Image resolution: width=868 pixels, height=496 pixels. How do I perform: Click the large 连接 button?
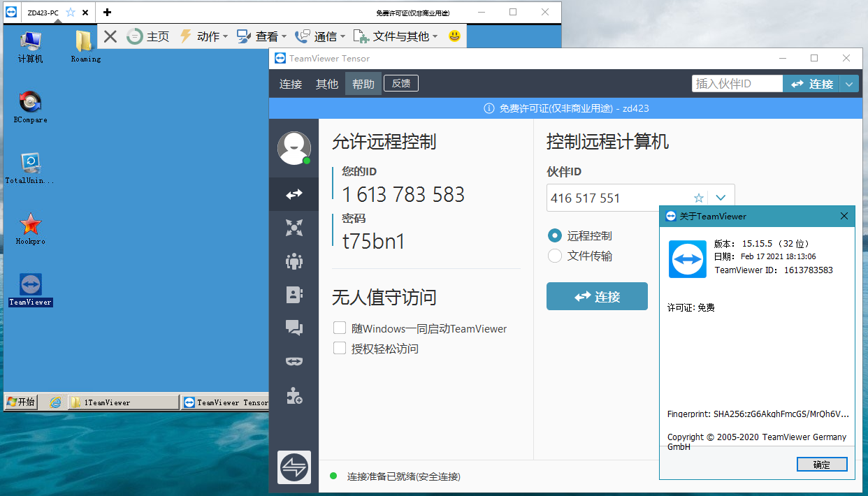pyautogui.click(x=597, y=296)
